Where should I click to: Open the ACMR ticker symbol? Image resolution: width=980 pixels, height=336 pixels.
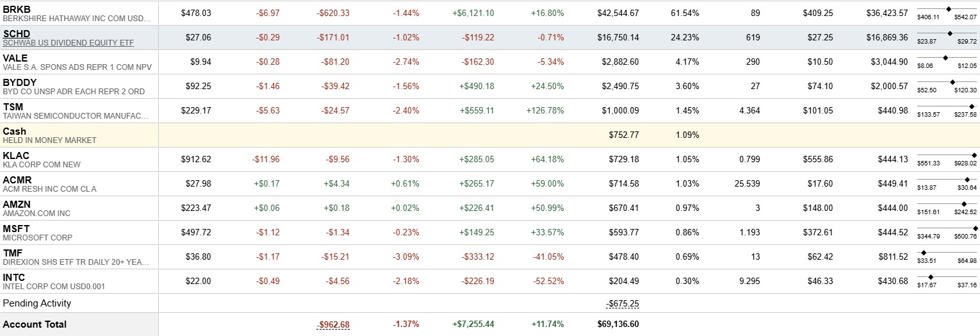(17, 180)
